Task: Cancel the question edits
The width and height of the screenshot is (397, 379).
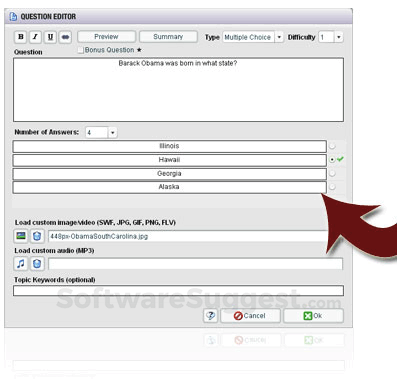Action: [250, 315]
